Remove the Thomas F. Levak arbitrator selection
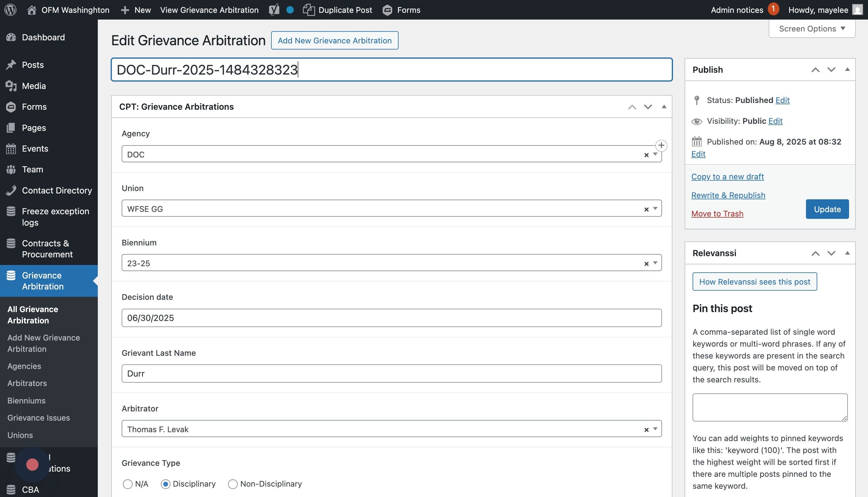The image size is (868, 497). tap(646, 430)
